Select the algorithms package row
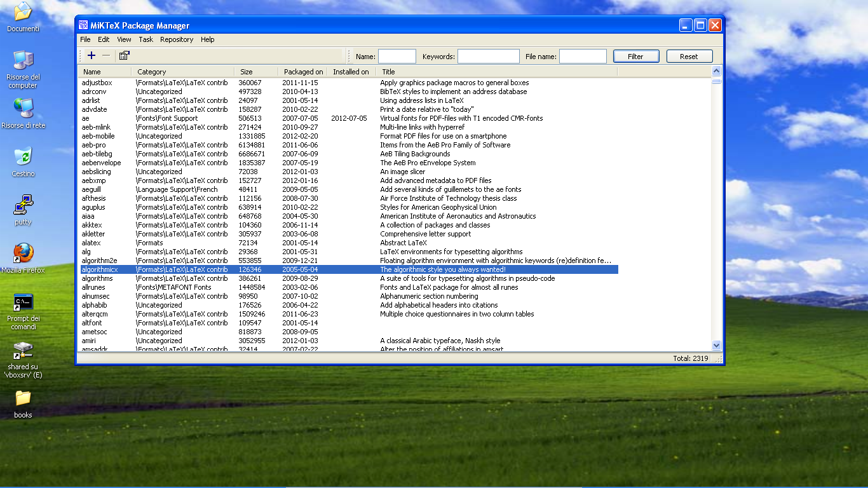The image size is (868, 488). pyautogui.click(x=348, y=278)
